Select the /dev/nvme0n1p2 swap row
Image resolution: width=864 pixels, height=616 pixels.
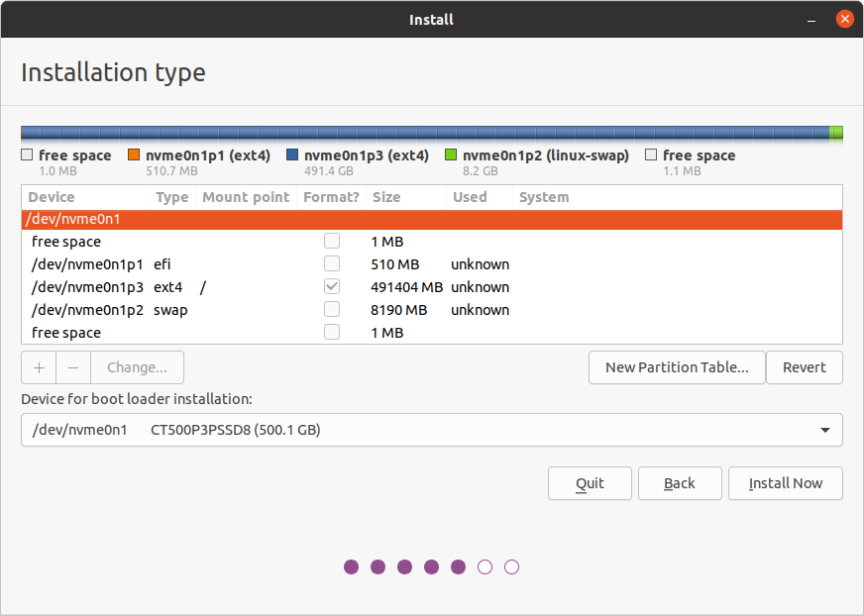(432, 310)
